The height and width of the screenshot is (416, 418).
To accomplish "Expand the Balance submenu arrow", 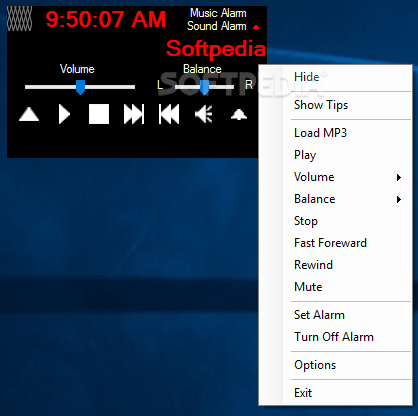I will point(399,199).
